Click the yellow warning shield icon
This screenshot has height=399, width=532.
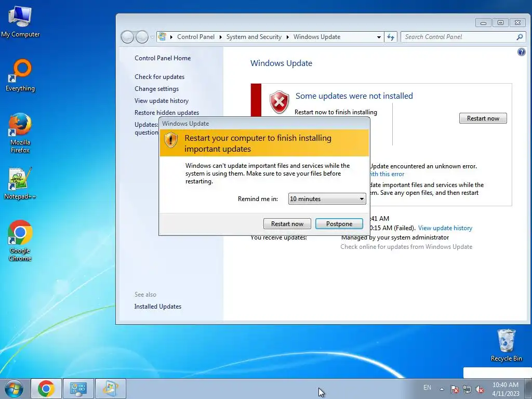171,140
